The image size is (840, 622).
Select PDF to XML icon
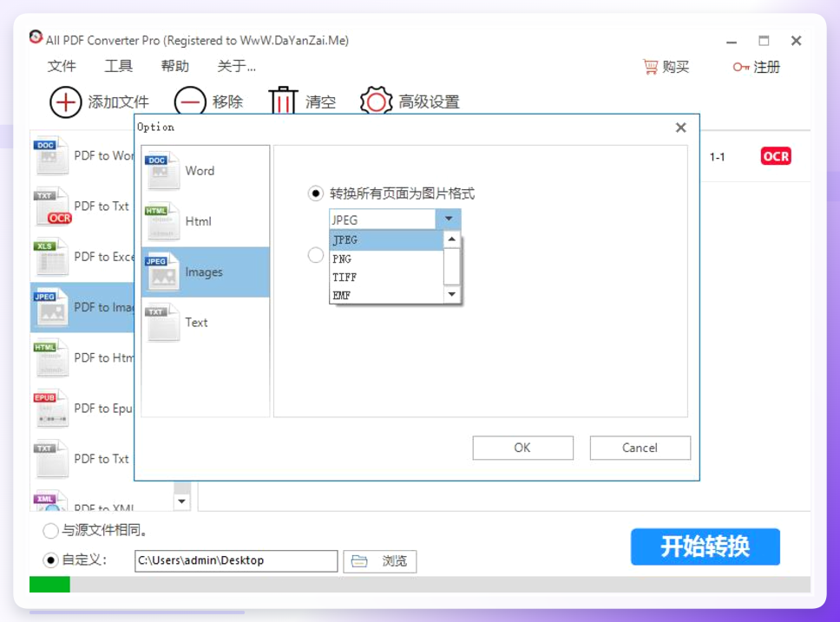(x=51, y=501)
